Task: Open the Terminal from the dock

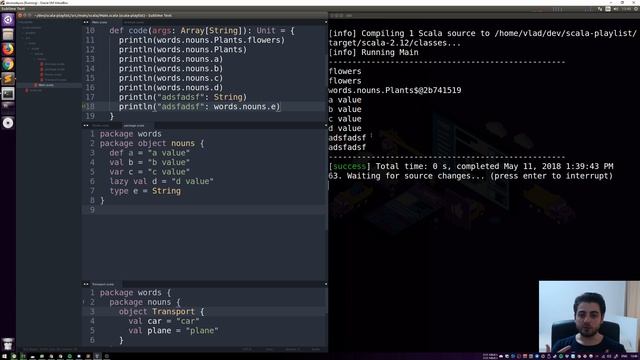Action: click(x=8, y=93)
